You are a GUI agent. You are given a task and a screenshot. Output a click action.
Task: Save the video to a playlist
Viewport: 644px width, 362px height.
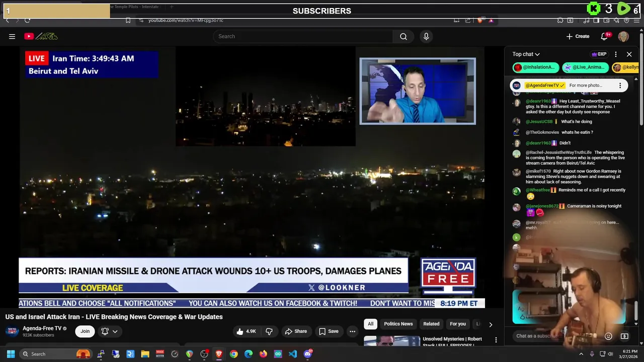click(329, 331)
